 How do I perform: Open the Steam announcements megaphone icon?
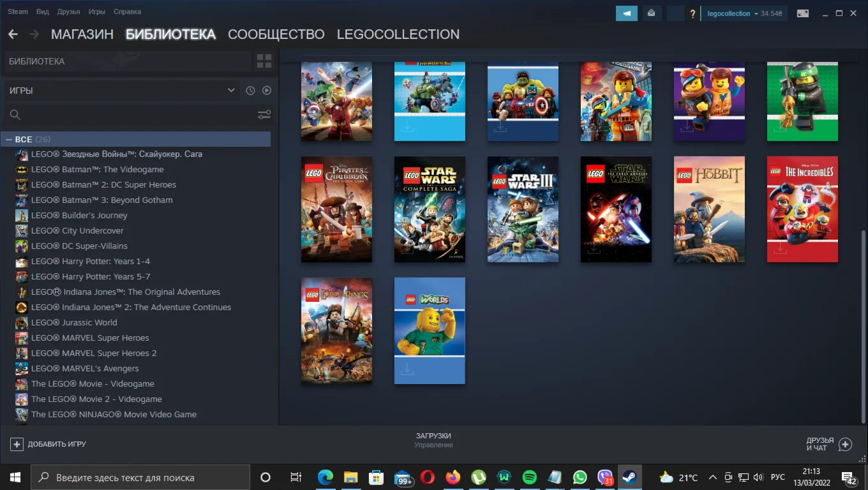(626, 13)
